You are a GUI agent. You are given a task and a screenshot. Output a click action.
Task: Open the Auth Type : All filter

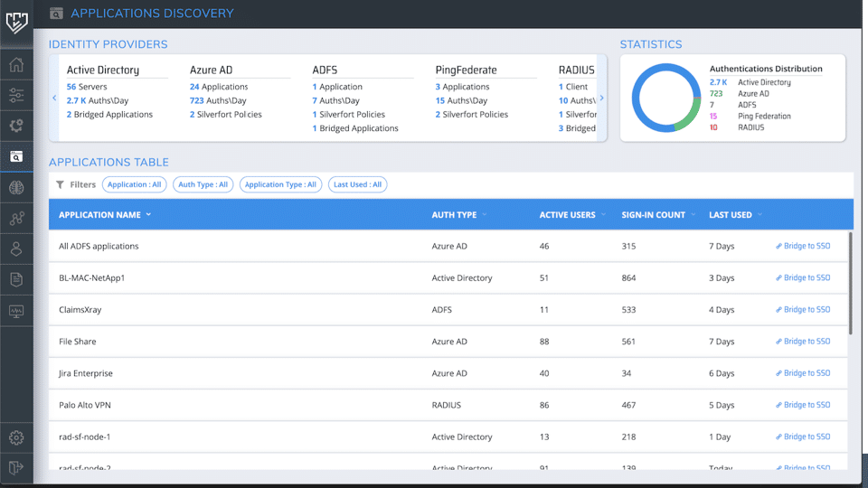[203, 184]
